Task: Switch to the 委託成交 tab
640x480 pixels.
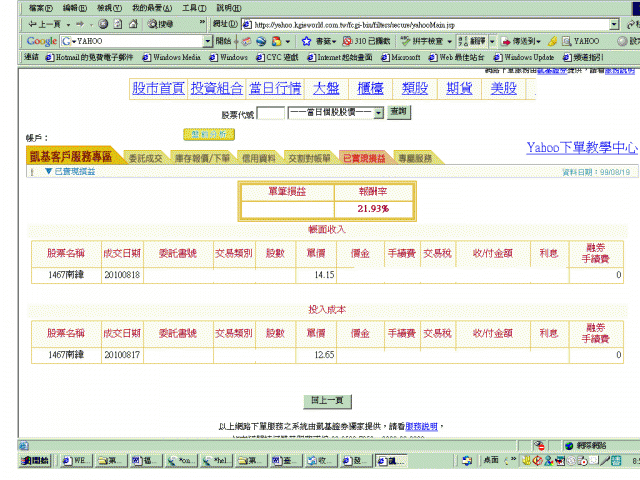Action: coord(146,158)
